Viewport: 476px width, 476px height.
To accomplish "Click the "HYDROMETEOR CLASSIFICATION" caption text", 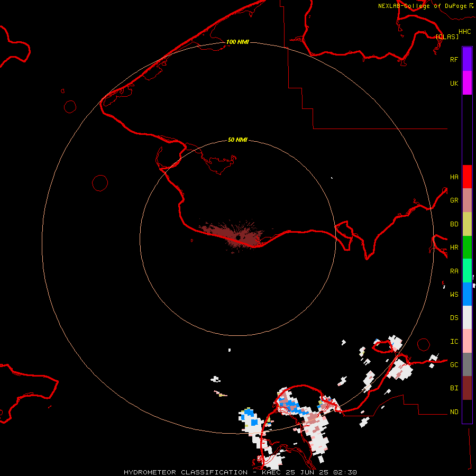I will point(186,472).
